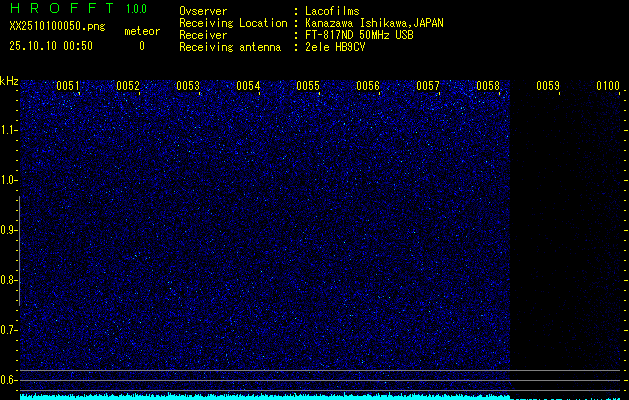Select the 25.10.10 00:50 timestamp
The width and height of the screenshot is (629, 400).
click(x=51, y=45)
